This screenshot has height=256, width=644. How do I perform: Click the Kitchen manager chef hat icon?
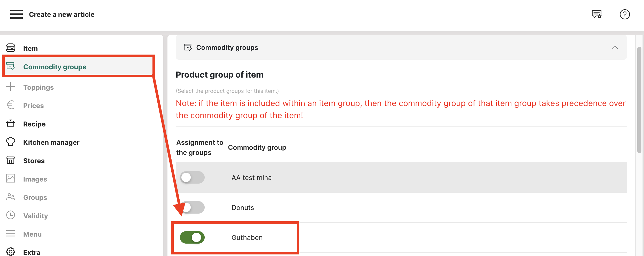pos(11,142)
